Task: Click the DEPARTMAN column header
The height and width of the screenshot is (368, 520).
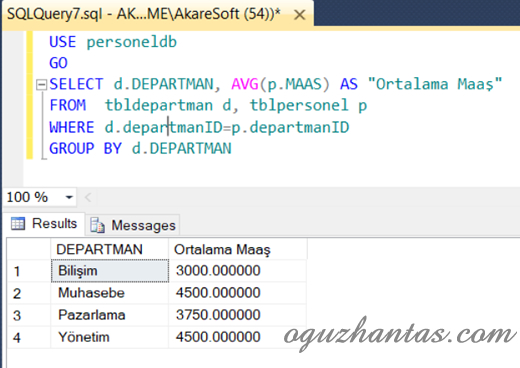Action: pyautogui.click(x=110, y=249)
